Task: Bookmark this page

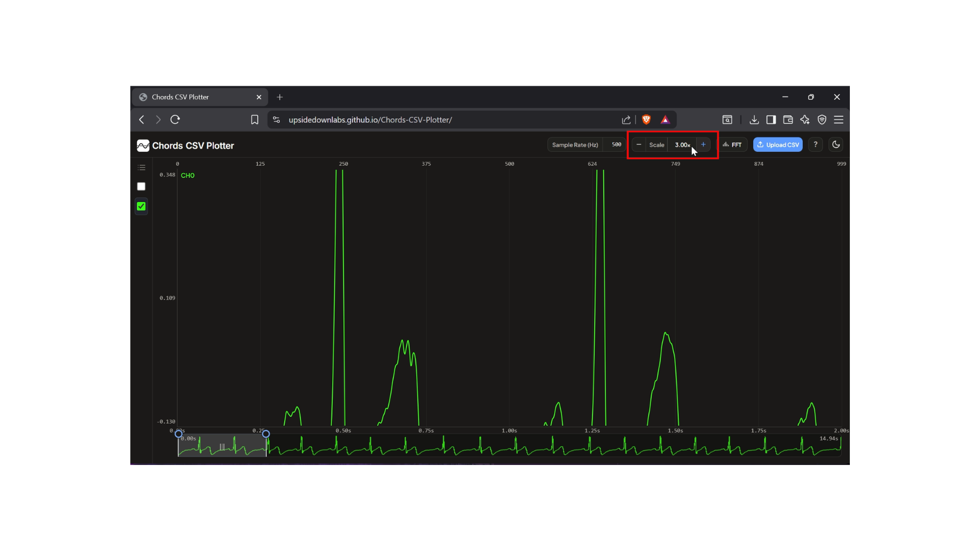Action: [x=255, y=120]
